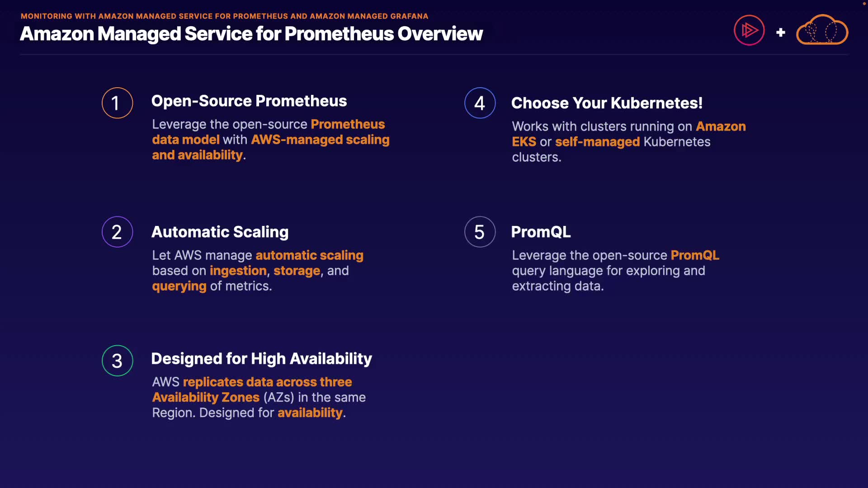The width and height of the screenshot is (868, 488).
Task: Click the orange 'querying' highlighted word
Action: [179, 286]
